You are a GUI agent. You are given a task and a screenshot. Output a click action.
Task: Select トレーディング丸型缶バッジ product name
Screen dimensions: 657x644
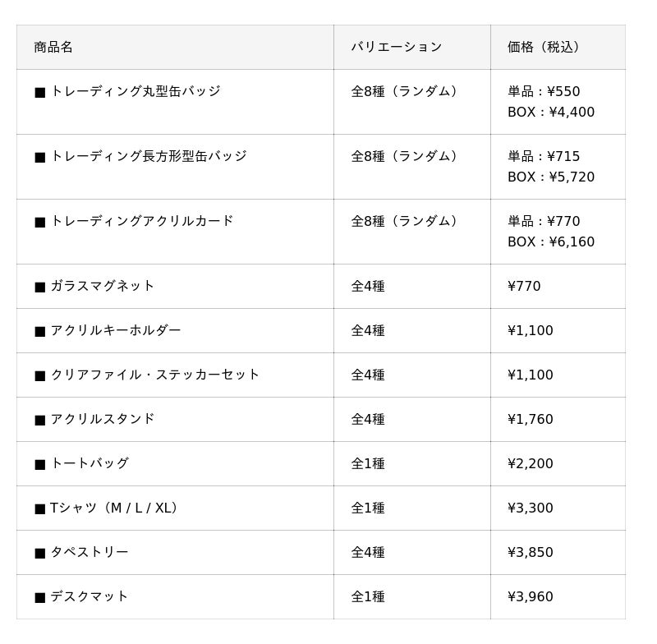(x=136, y=91)
